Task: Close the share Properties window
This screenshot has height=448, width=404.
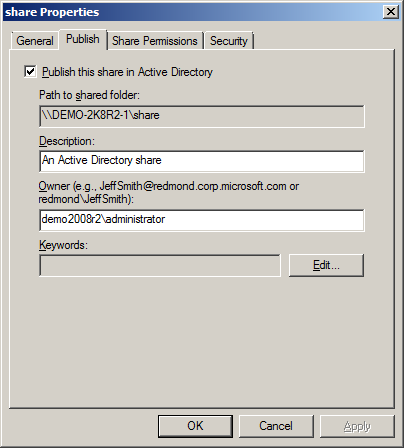Action: click(391, 12)
